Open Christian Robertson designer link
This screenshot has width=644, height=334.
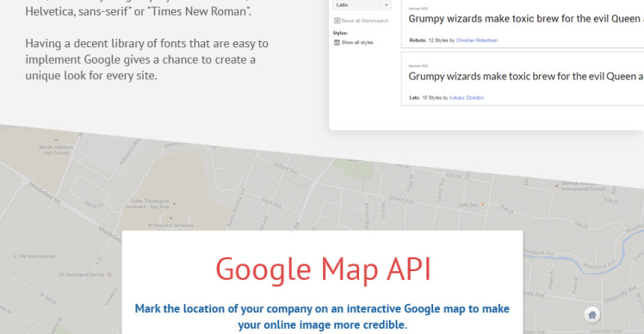[x=476, y=40]
